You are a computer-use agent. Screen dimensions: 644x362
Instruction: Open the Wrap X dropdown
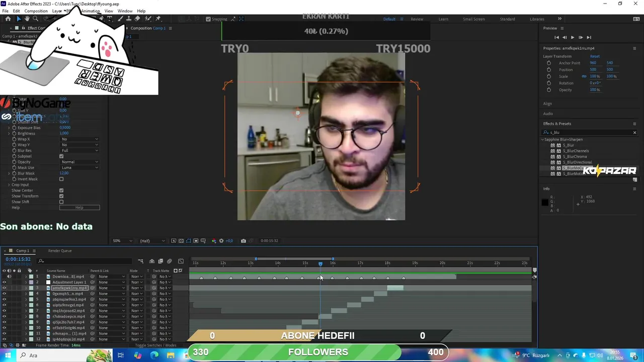(79, 139)
